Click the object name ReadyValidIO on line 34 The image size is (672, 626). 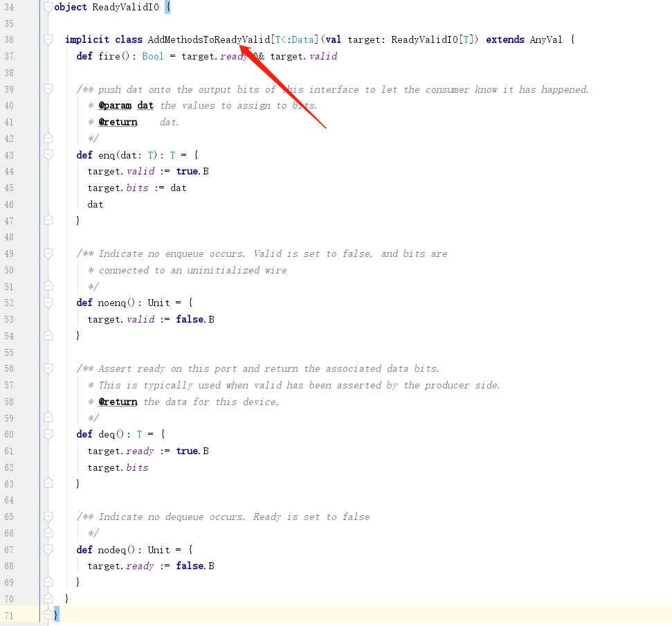click(x=125, y=8)
